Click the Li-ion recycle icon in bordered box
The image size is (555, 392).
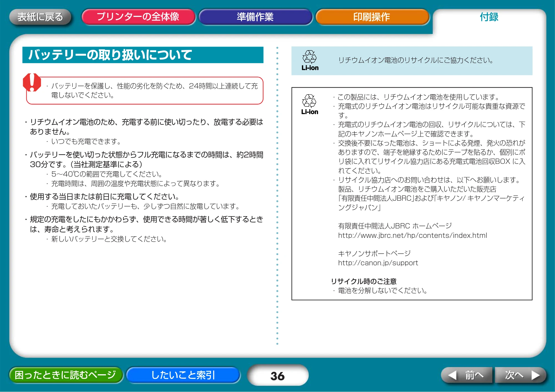(x=310, y=105)
